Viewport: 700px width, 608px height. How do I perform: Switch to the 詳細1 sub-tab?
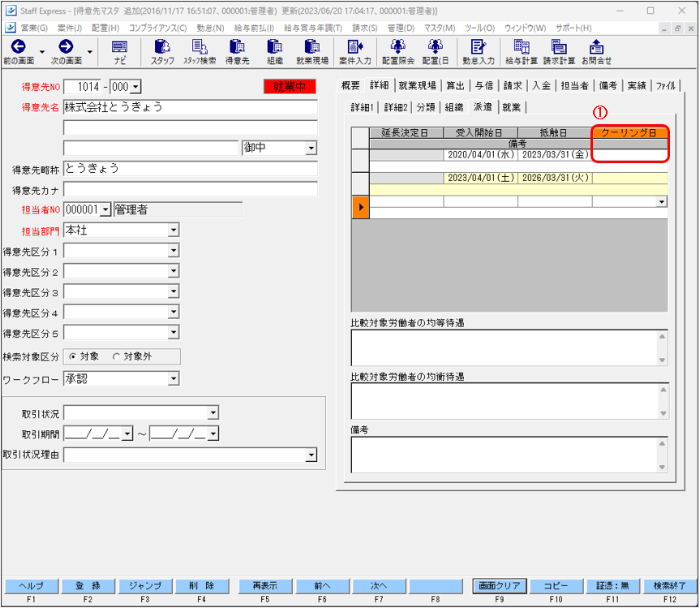pos(362,107)
